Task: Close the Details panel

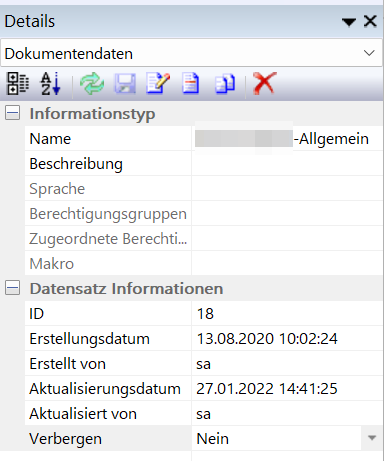Action: tap(370, 21)
